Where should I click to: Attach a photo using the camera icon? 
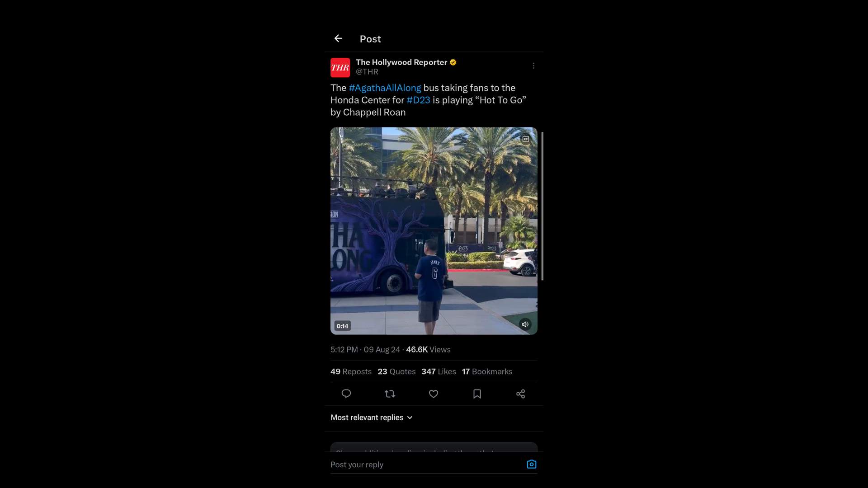[x=532, y=464]
